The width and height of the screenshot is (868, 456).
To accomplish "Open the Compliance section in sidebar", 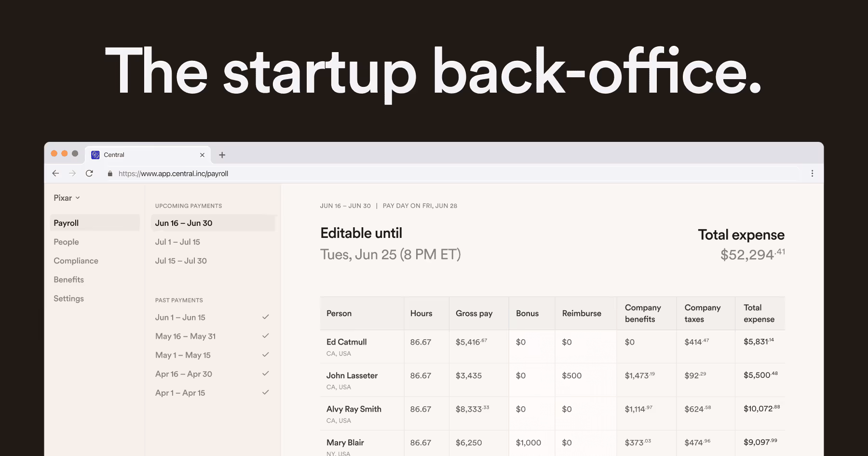I will 76,261.
